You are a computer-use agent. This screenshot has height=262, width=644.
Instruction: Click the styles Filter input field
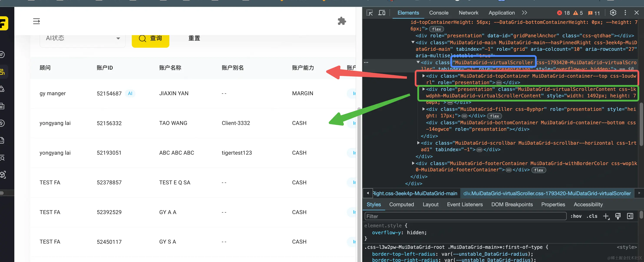coord(465,216)
